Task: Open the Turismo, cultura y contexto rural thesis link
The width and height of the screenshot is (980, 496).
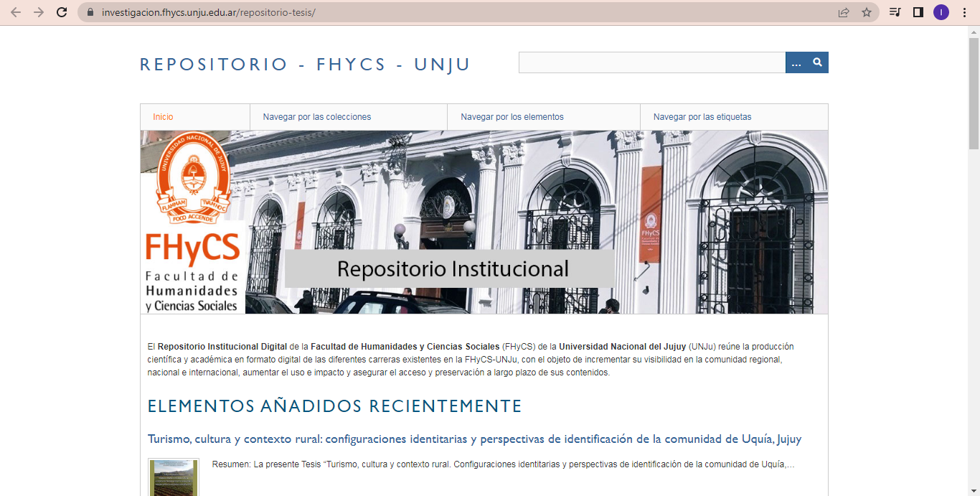Action: (474, 439)
